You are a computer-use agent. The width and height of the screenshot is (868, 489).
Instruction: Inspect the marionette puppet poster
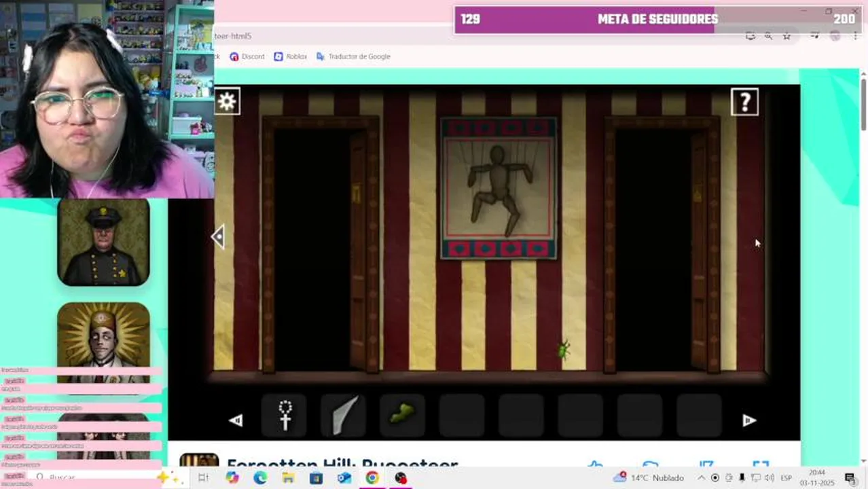(x=499, y=189)
